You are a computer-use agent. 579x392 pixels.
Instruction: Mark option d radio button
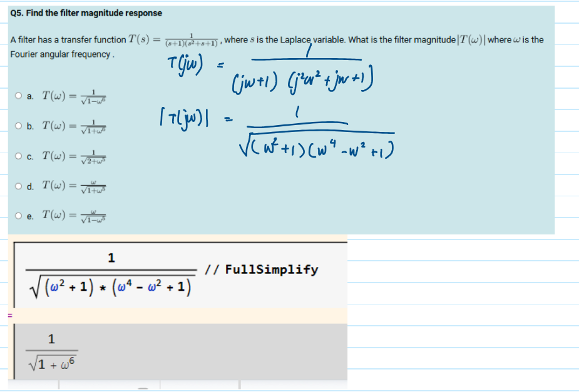click(x=21, y=186)
